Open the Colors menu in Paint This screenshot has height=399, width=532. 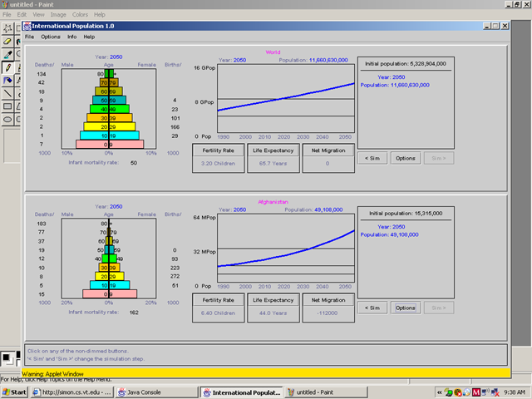click(80, 15)
